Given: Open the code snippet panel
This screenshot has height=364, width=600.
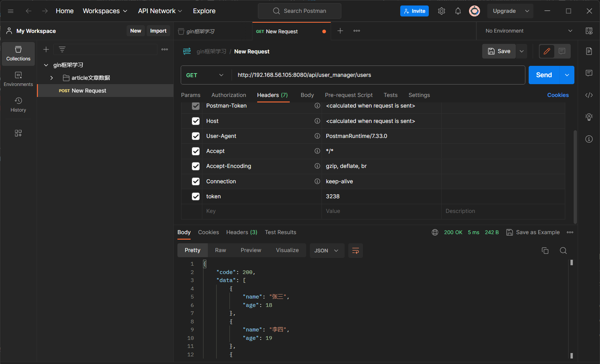Looking at the screenshot, I should coord(589,95).
